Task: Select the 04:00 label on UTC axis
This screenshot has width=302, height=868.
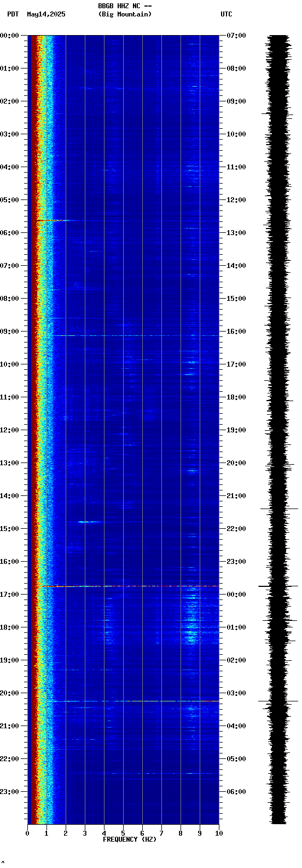Action: click(x=236, y=726)
